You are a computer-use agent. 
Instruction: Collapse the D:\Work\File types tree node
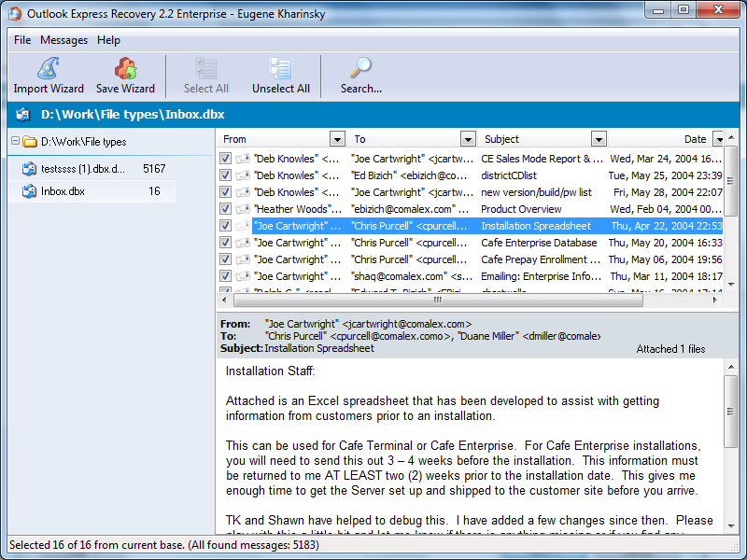(15, 141)
